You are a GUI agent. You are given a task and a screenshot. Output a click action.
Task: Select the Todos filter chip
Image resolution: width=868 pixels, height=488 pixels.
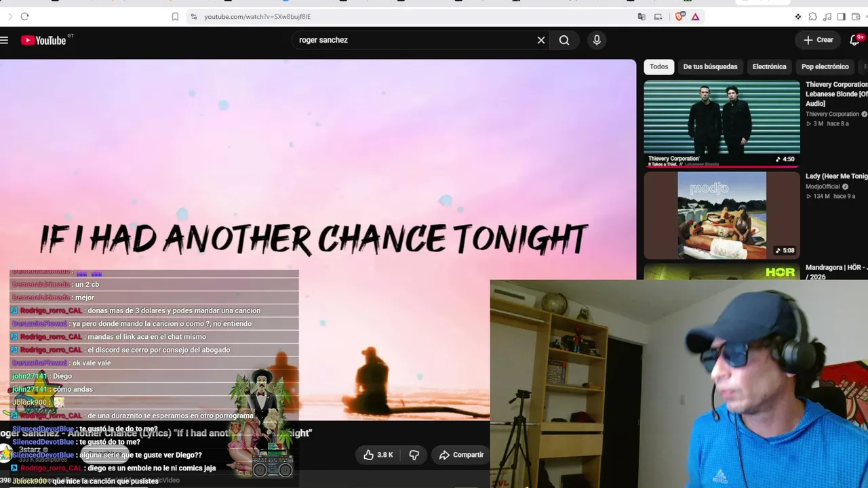[x=658, y=66]
